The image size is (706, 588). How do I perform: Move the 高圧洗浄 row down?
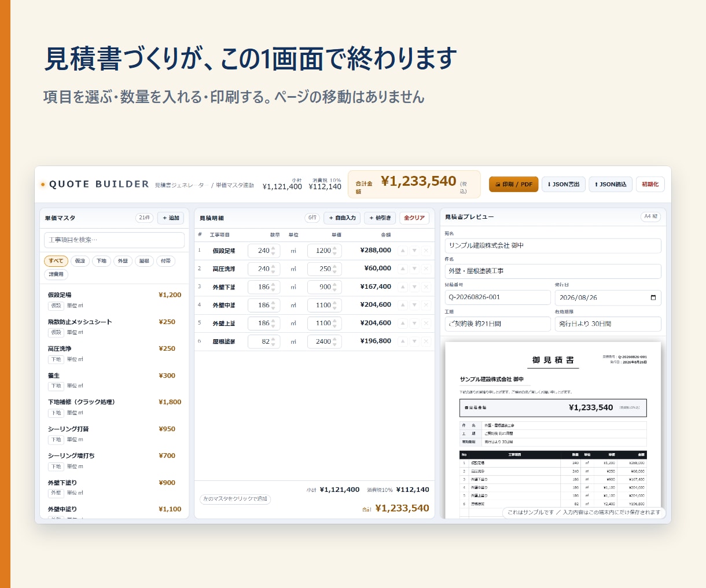414,269
